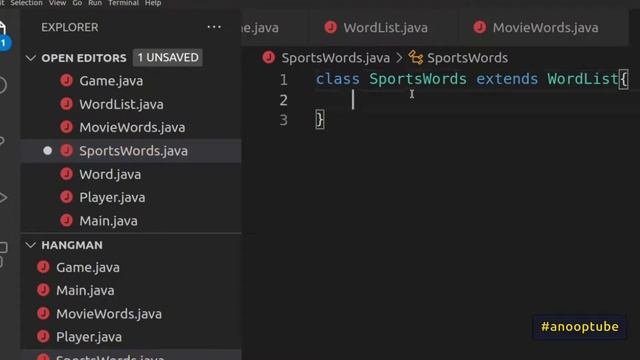Click the word 'extends' in line 1
This screenshot has width=640, height=360.
pos(507,79)
